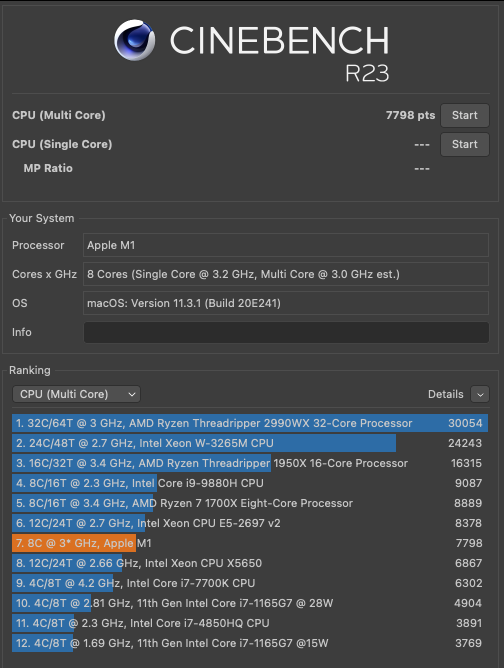The width and height of the screenshot is (504, 668).
Task: Select the i7-1165G7 @ 28W ranking row
Action: (x=250, y=603)
